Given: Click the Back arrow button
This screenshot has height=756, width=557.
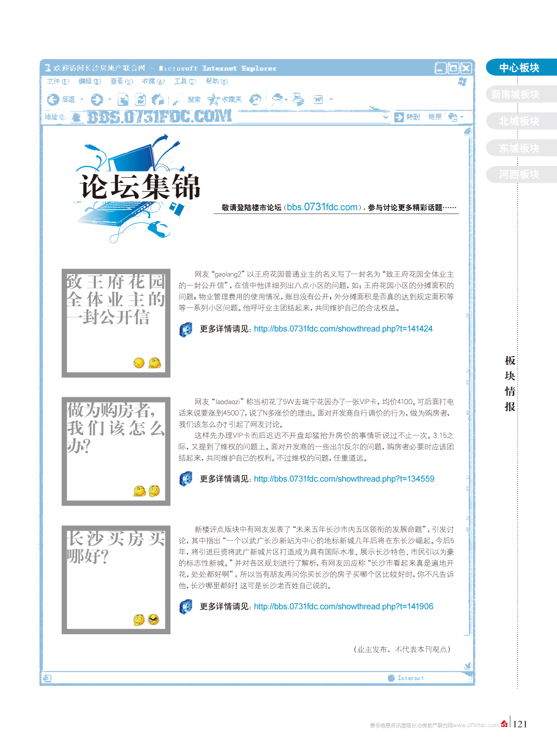Looking at the screenshot, I should point(53,99).
